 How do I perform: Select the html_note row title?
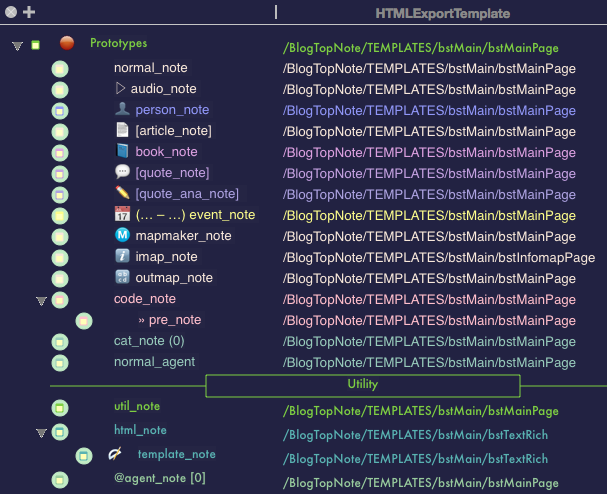[140, 430]
